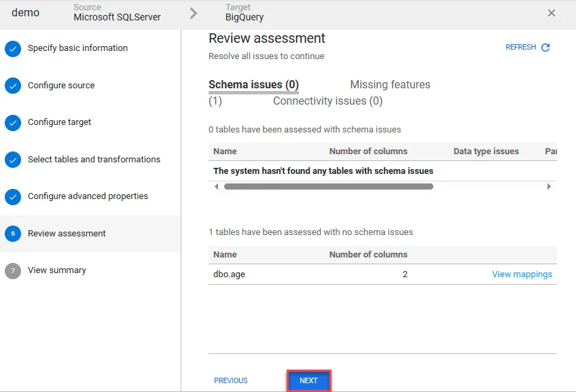Click the Review assessment heading
Screen dimensions: 576x392
coord(267,38)
